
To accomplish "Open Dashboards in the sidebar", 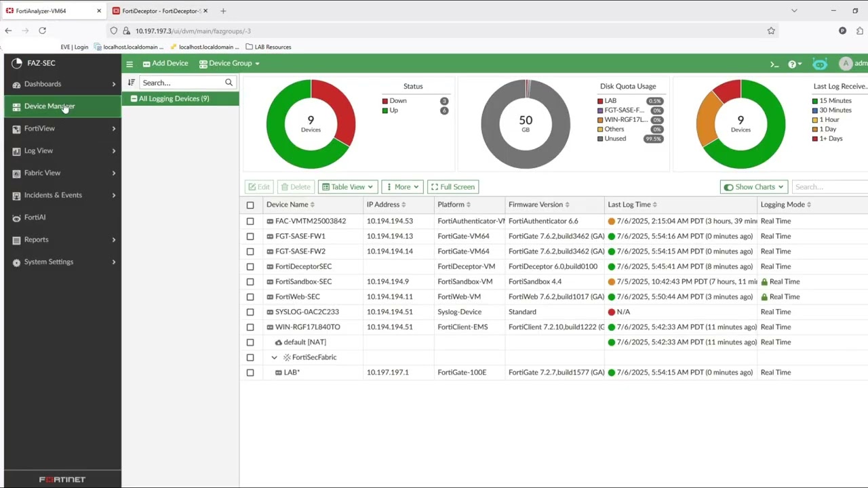I will click(62, 84).
